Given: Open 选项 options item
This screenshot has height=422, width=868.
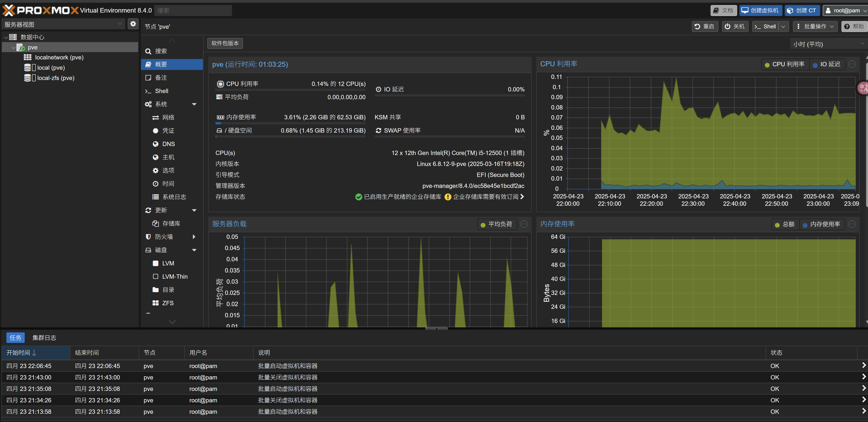Looking at the screenshot, I should (172, 170).
